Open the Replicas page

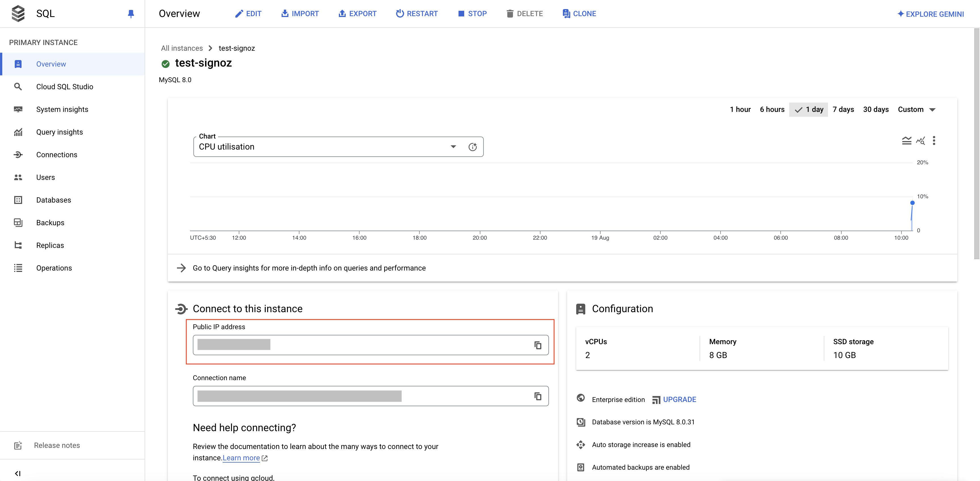click(x=72, y=245)
